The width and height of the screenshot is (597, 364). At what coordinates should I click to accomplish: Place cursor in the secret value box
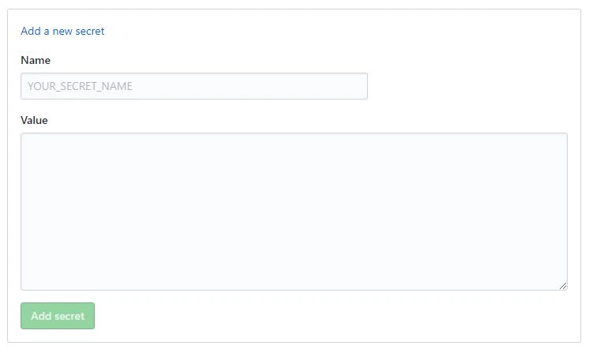point(294,212)
